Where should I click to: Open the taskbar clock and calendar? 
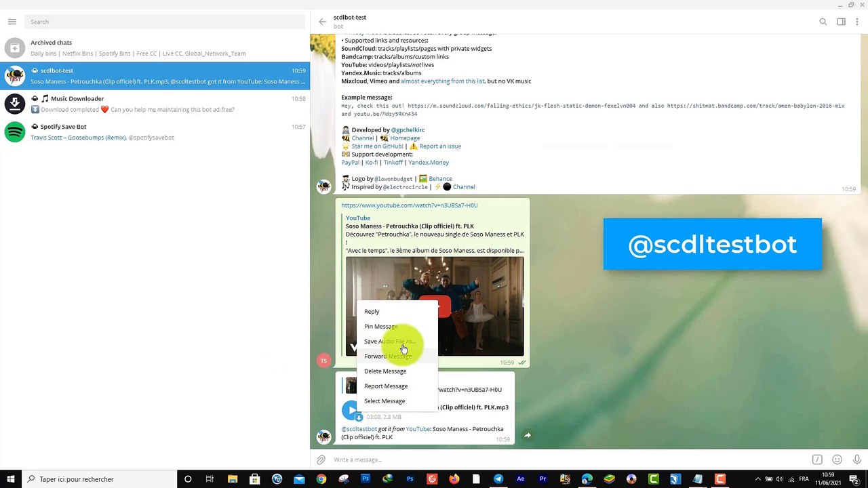pos(828,479)
